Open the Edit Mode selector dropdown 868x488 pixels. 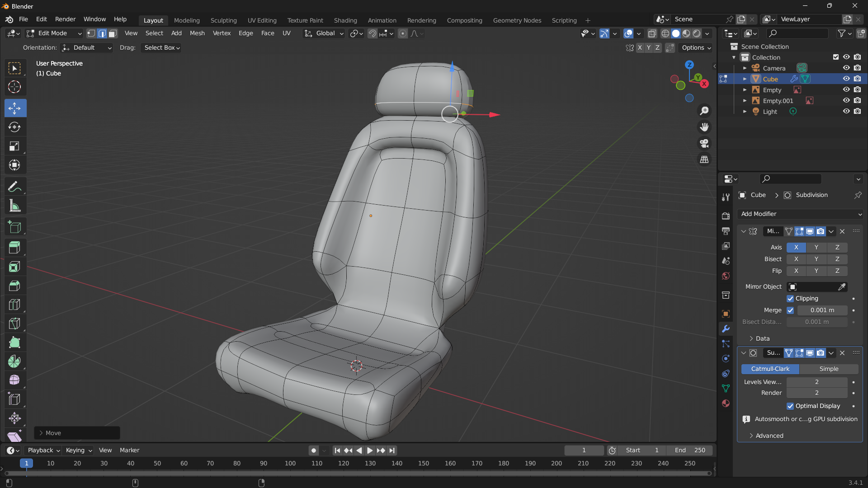point(53,33)
